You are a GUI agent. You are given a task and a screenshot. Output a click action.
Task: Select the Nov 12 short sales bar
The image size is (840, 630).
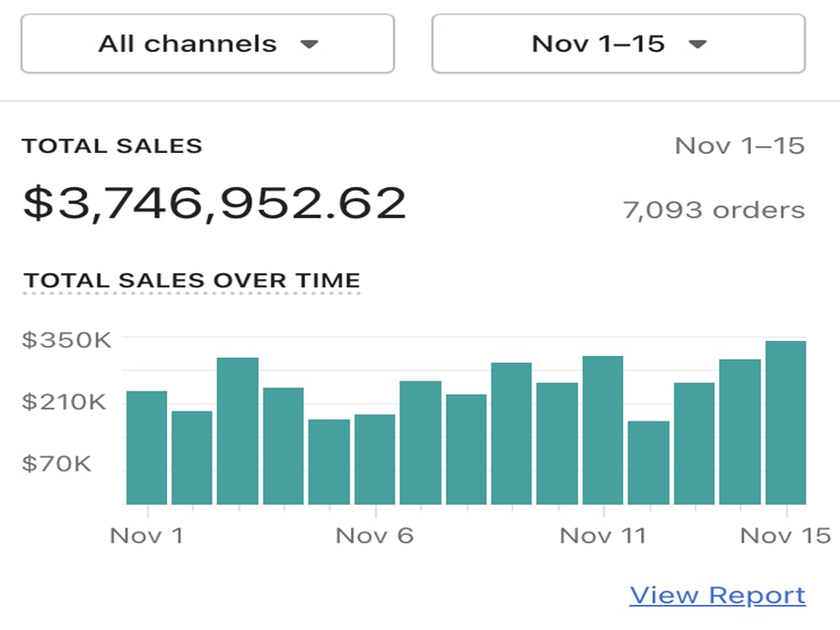click(x=648, y=463)
